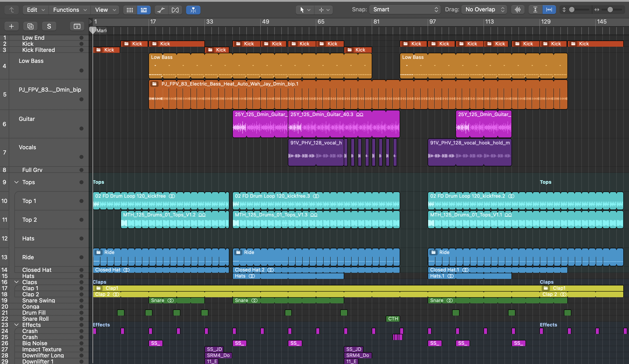The height and width of the screenshot is (364, 629).
Task: Add a new track with plus button
Action: coord(12,26)
